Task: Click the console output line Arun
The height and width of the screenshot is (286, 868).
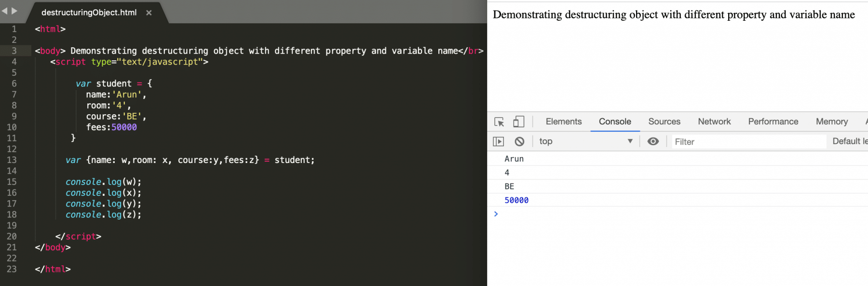Action: pyautogui.click(x=514, y=159)
